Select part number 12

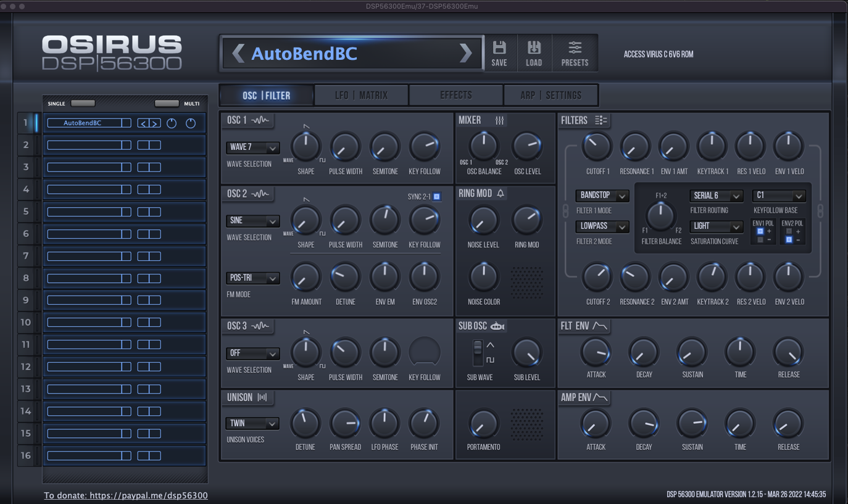coord(26,367)
